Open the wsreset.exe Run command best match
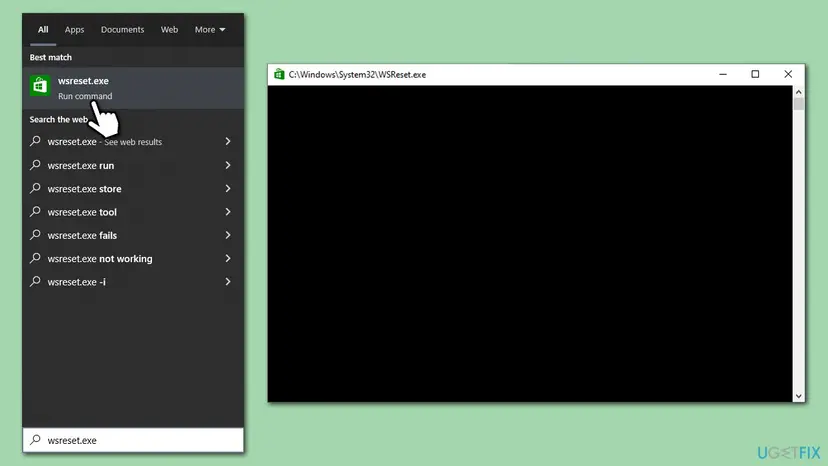The height and width of the screenshot is (466, 828). click(133, 88)
